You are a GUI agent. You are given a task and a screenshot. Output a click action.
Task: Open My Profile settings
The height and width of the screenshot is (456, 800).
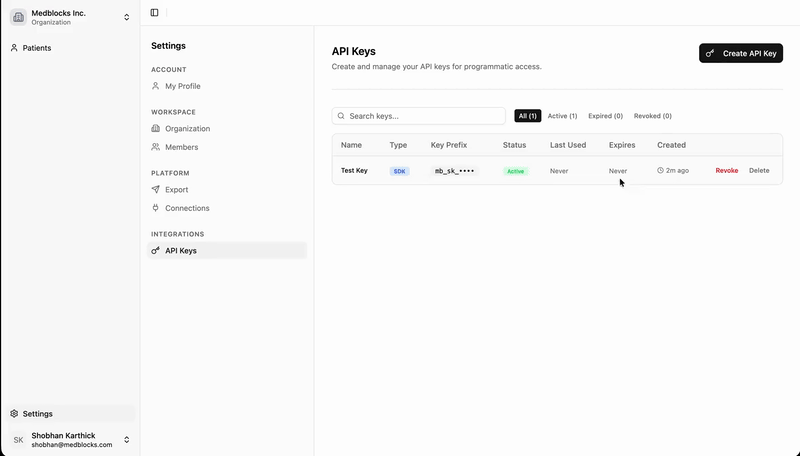click(x=227, y=86)
